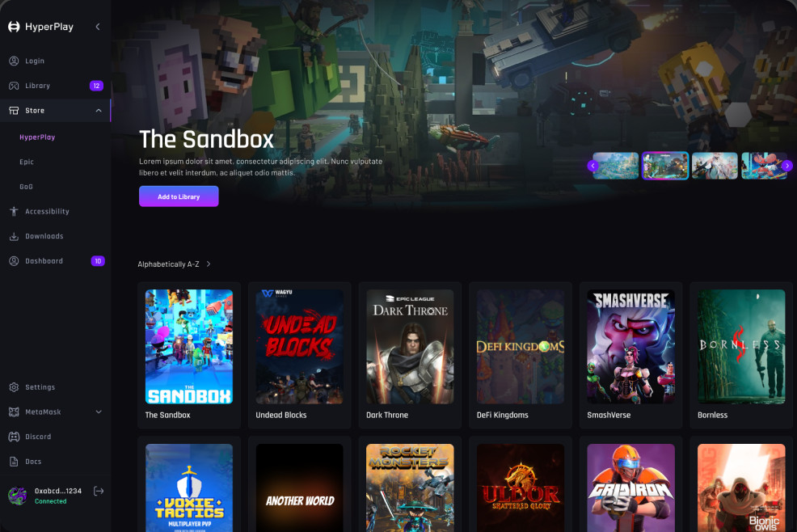The height and width of the screenshot is (532, 797).
Task: Open the Login user icon
Action: click(14, 61)
